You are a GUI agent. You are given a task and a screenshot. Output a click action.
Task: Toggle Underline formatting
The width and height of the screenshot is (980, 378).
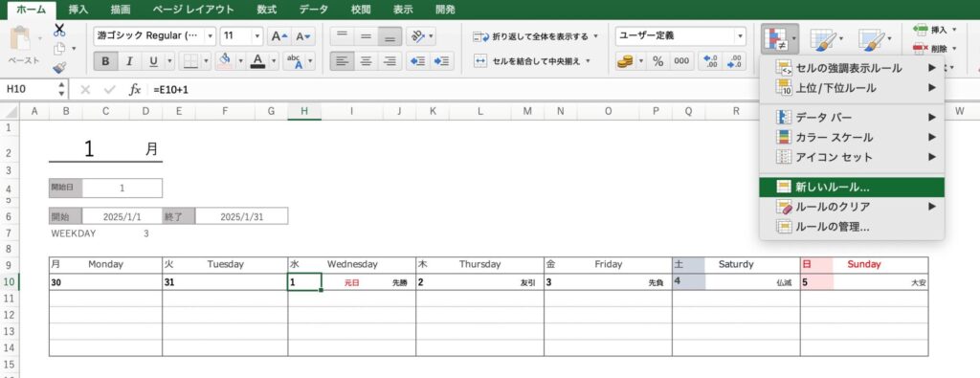[153, 61]
